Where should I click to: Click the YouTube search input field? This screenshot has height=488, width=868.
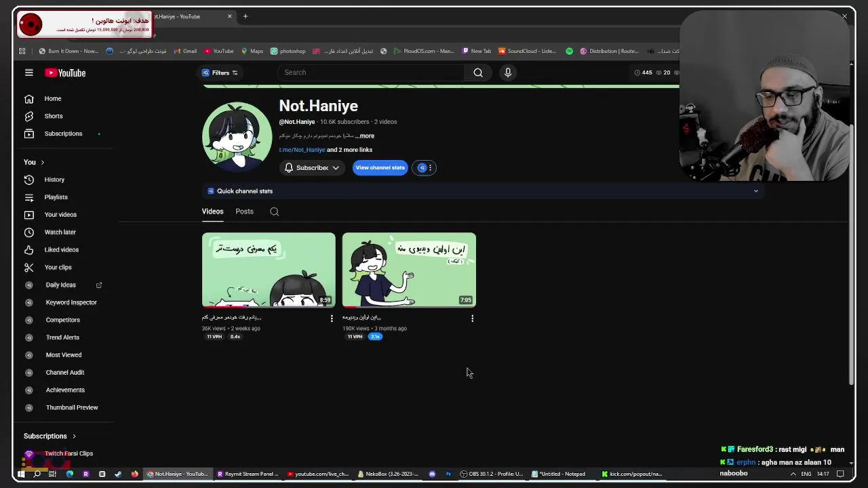tap(372, 73)
